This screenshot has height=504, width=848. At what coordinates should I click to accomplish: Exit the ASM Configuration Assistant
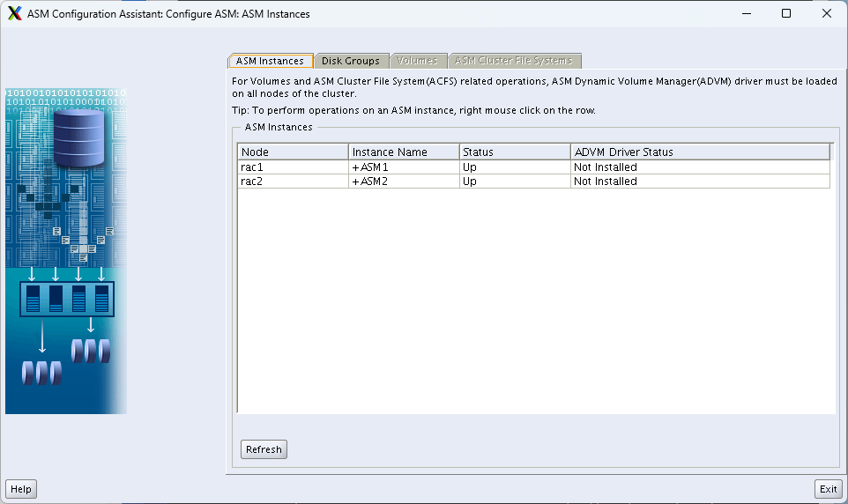pyautogui.click(x=828, y=489)
